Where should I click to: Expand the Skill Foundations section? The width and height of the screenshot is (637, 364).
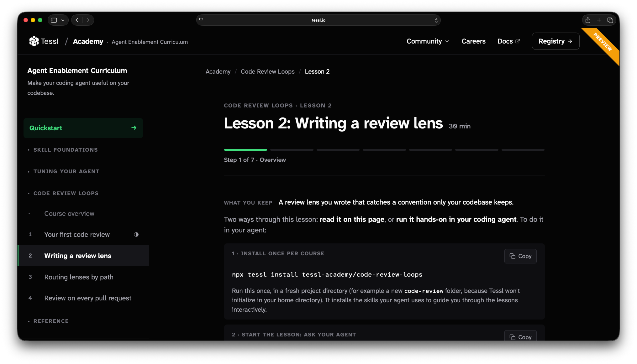pyautogui.click(x=63, y=150)
